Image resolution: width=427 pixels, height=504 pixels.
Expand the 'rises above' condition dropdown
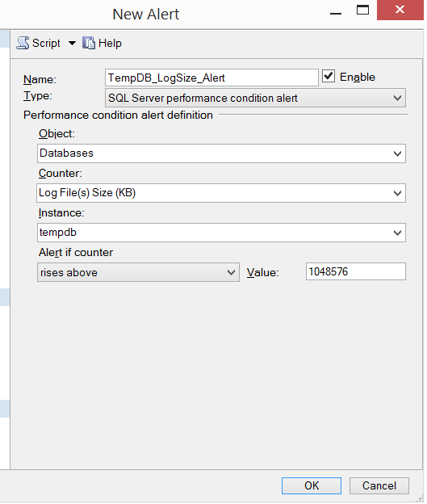138,272
